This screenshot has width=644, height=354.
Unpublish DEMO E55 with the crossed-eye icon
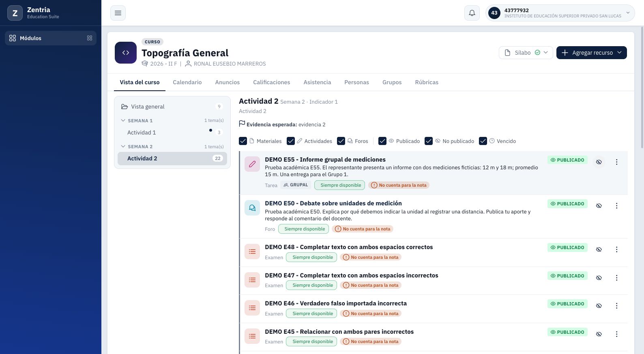[599, 162]
